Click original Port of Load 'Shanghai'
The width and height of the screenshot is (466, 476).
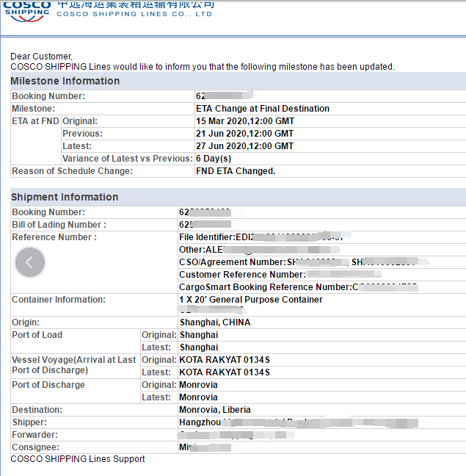click(x=199, y=335)
